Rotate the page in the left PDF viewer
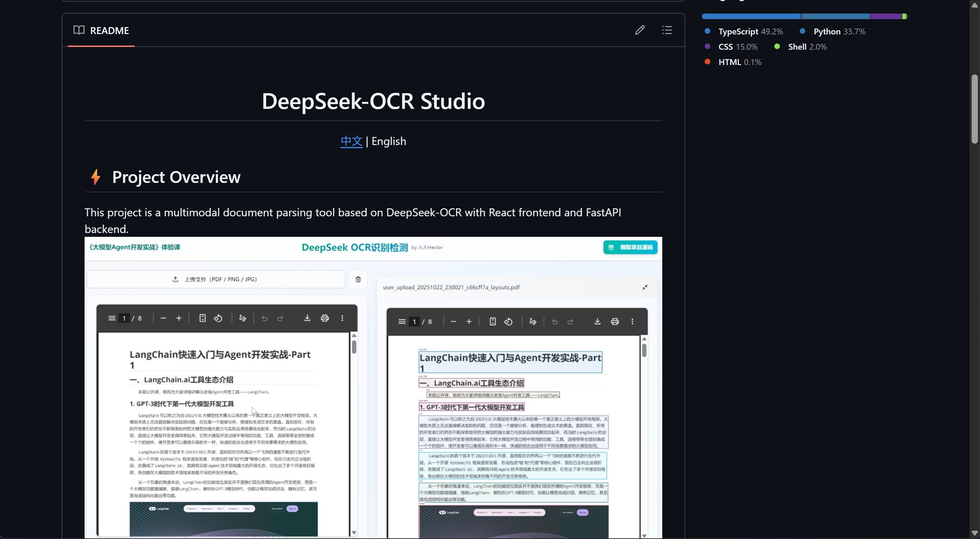 coord(218,318)
